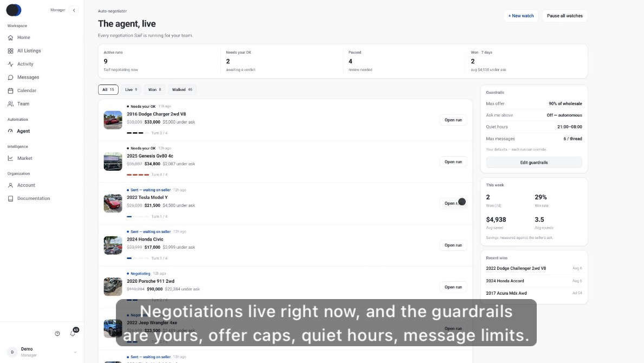This screenshot has width=644, height=363.
Task: Open the Documentation book icon
Action: 10,198
